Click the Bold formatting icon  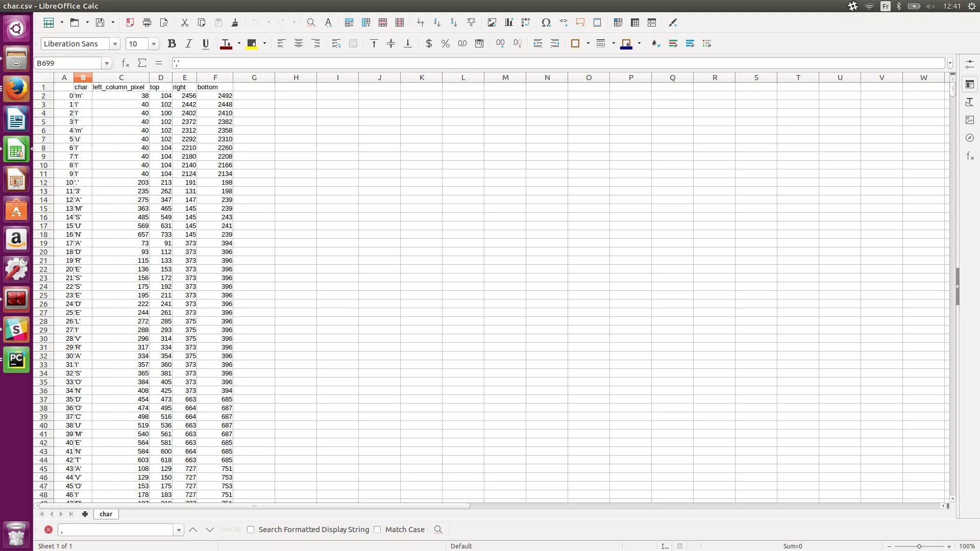(x=171, y=43)
